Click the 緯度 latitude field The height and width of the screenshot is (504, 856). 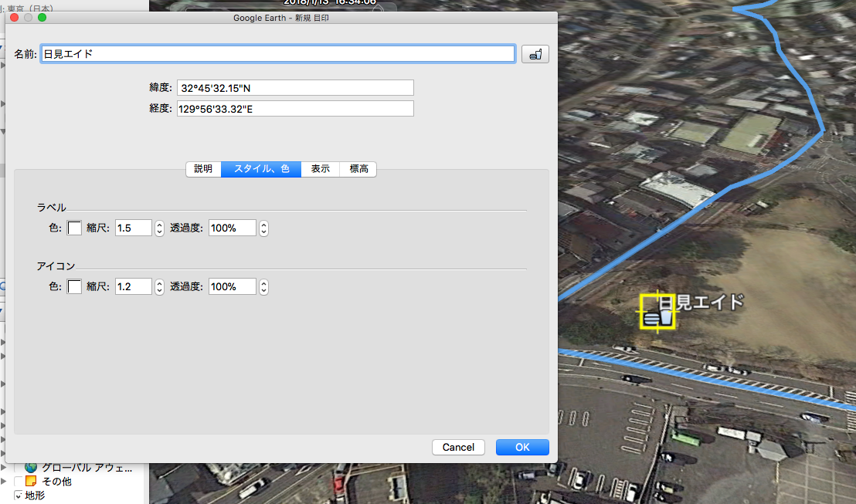click(295, 88)
